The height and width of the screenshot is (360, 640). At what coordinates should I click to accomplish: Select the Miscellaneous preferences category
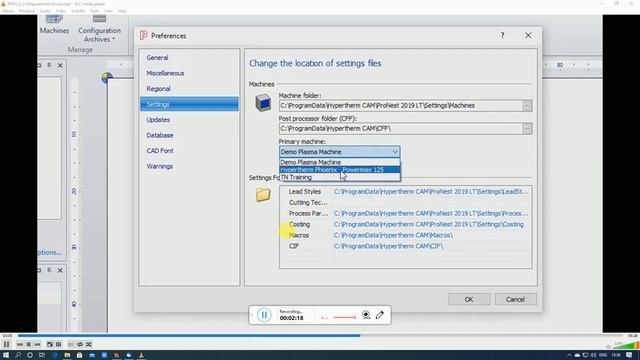[165, 73]
